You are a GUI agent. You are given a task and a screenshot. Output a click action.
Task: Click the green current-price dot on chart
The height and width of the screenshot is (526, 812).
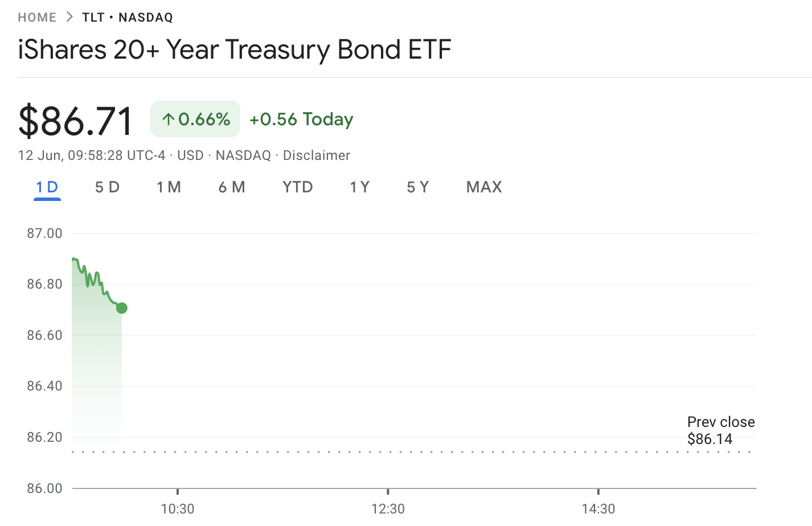(121, 308)
